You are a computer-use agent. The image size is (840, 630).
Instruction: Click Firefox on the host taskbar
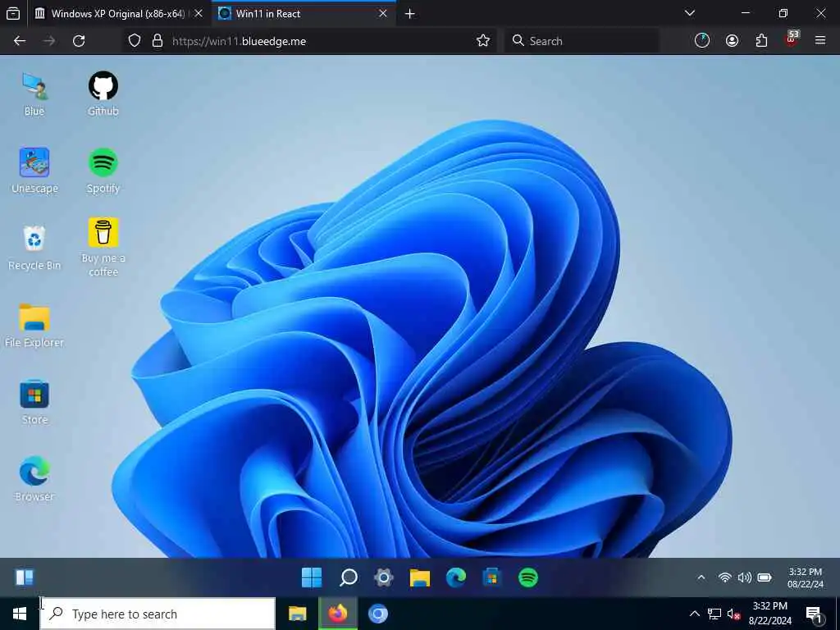pos(337,614)
